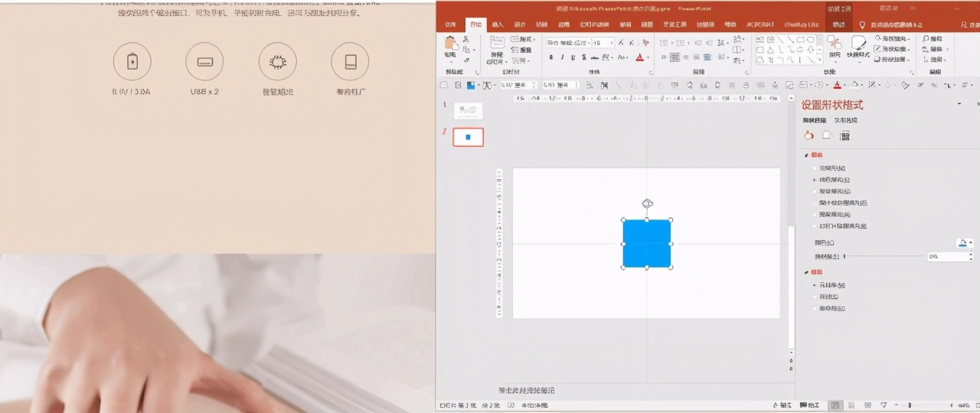Open the File tab in PowerPoint
This screenshot has width=980, height=413.
point(451,24)
